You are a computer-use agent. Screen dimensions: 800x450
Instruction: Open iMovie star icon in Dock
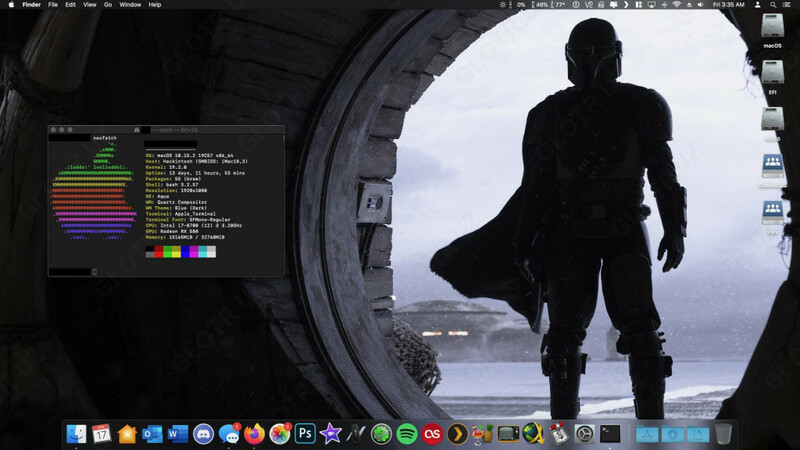tap(330, 434)
